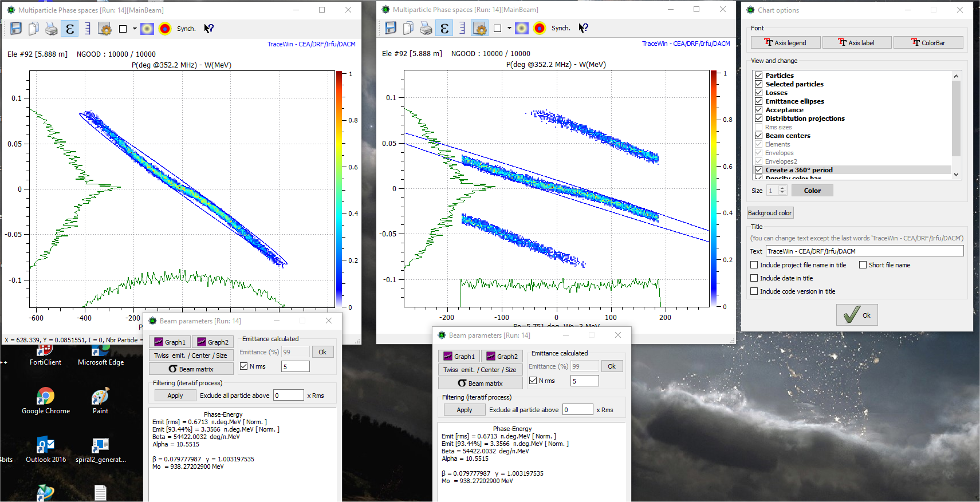980x502 pixels.
Task: Click red target density icon in right window
Action: 540,28
